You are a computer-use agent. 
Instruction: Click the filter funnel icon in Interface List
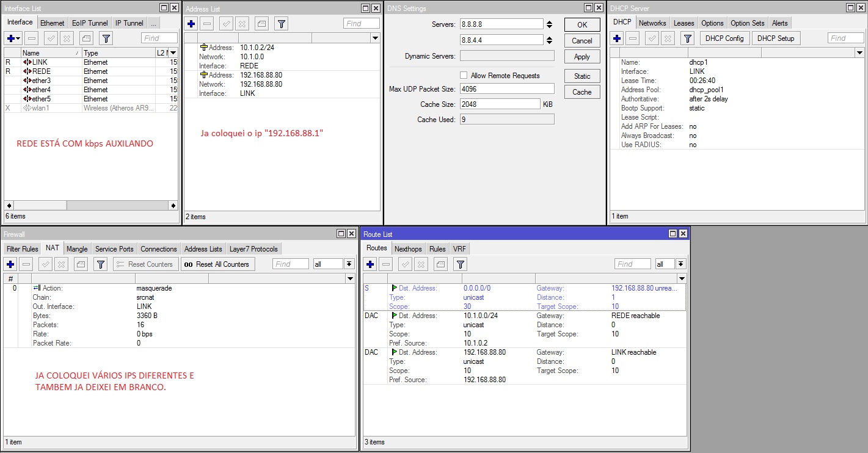(x=106, y=38)
